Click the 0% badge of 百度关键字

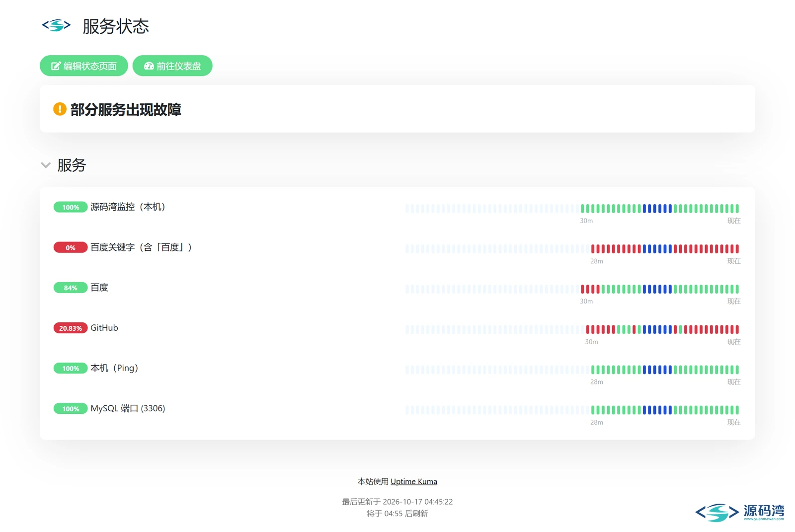pos(71,247)
